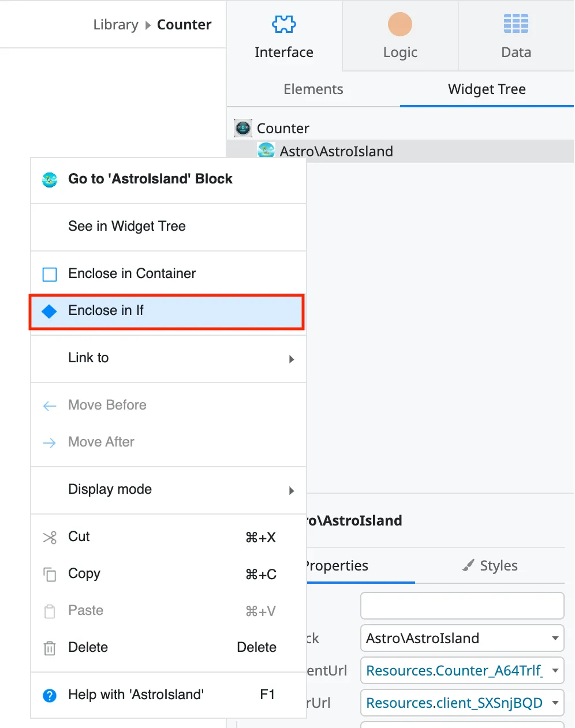Screen dimensions: 575x728
Task: Click the Copy icon in the menu
Action: (50, 574)
